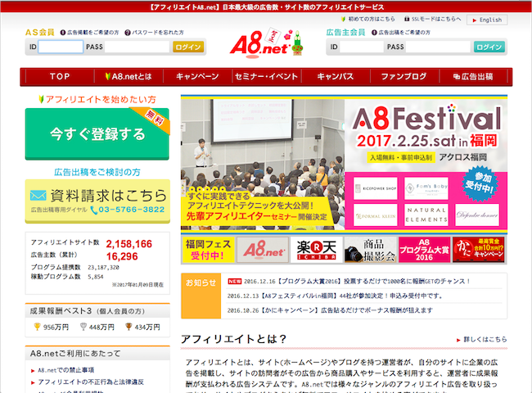Viewport: 532px width, 393px height.
Task: Focus the AS会員 PASS input field
Action: (x=137, y=47)
